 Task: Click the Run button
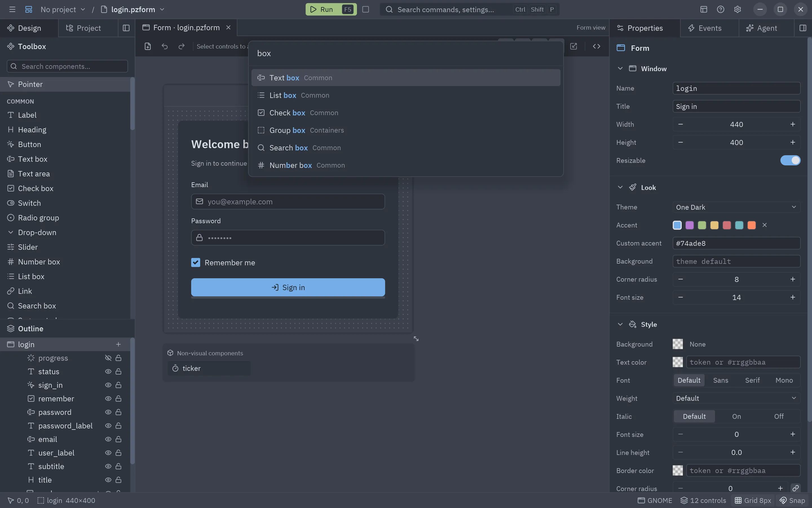[x=331, y=9]
